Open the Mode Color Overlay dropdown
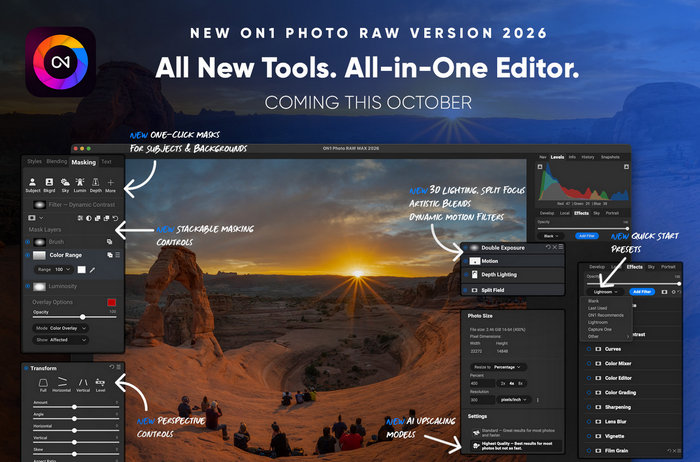Image resolution: width=700 pixels, height=462 pixels. click(x=60, y=328)
